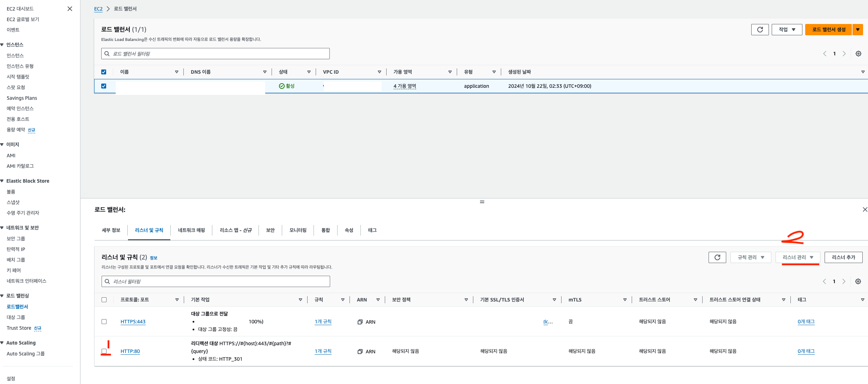Expand the 작업 actions dropdown

(x=787, y=30)
